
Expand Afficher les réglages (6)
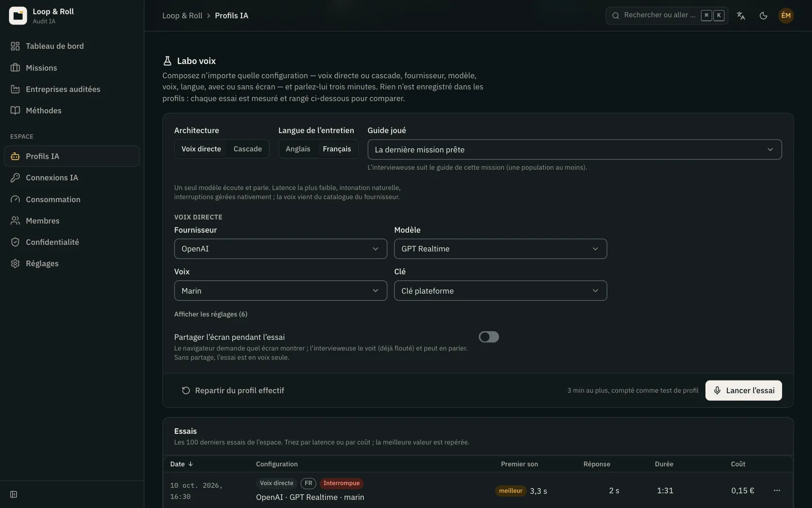click(211, 314)
